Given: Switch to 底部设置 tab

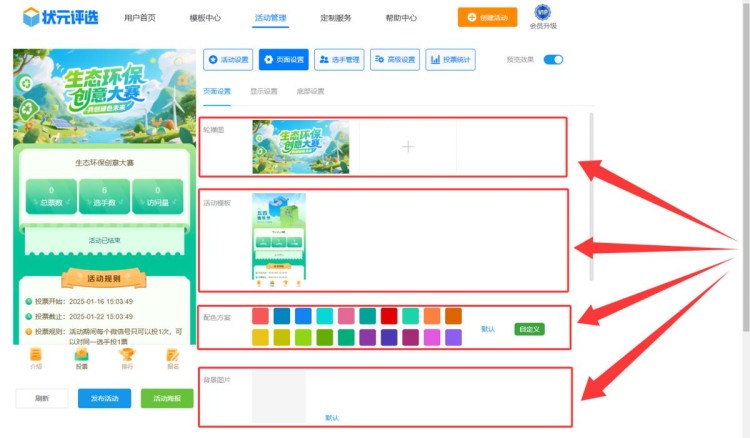Looking at the screenshot, I should [311, 91].
